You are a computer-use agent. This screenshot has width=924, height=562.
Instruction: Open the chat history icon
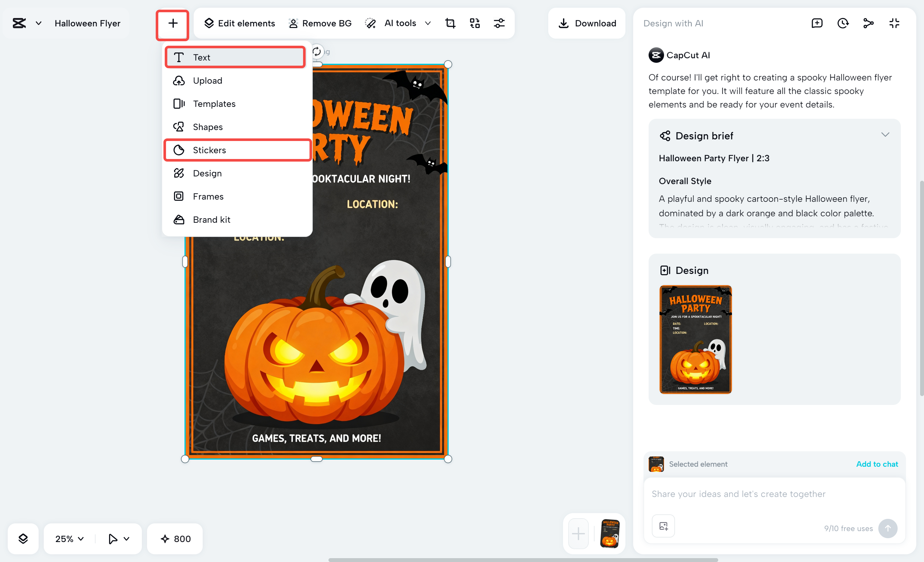843,23
